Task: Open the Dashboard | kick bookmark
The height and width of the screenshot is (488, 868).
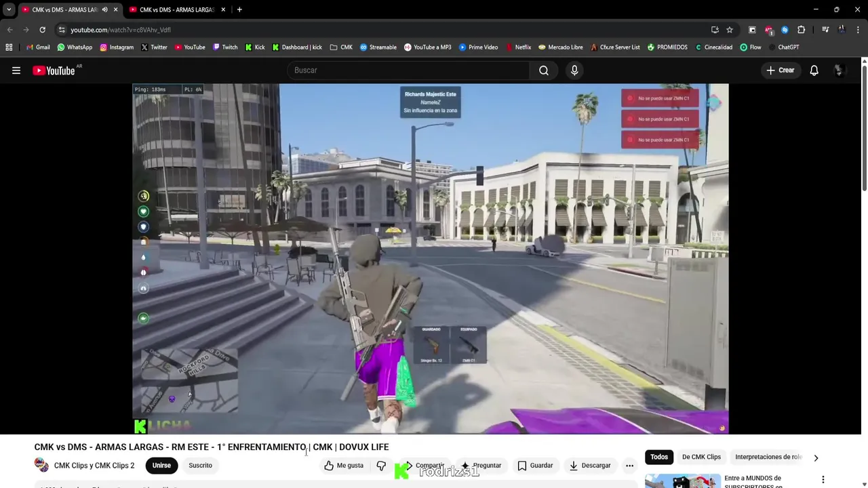Action: (297, 47)
